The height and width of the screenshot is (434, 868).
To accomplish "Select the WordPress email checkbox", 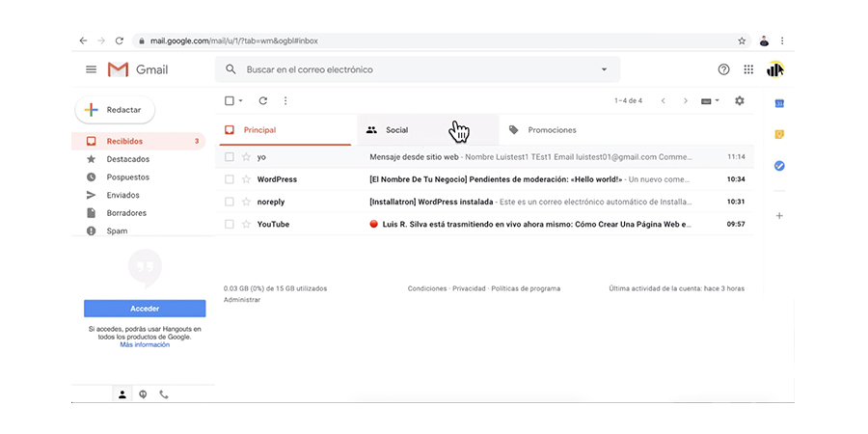I will pos(230,179).
